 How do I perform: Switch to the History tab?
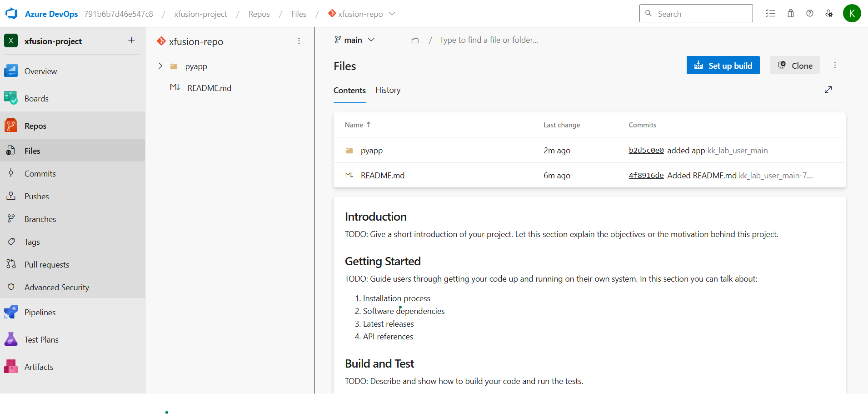tap(388, 90)
